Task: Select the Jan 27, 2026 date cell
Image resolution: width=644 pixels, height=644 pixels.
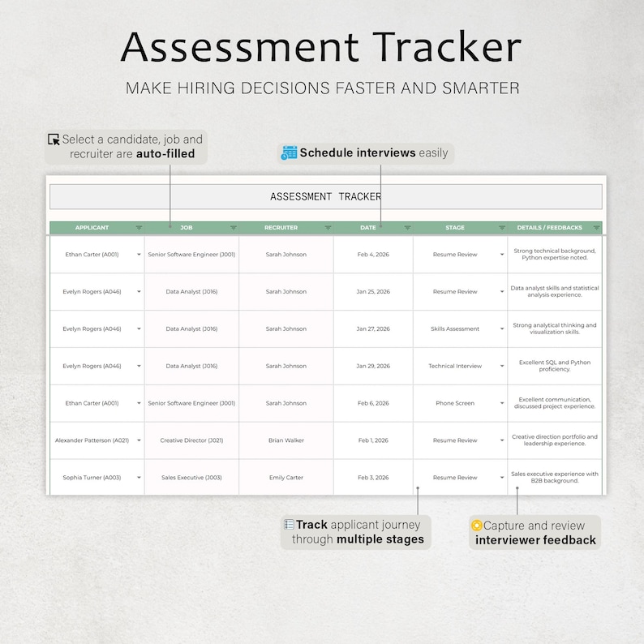Action: 373,329
